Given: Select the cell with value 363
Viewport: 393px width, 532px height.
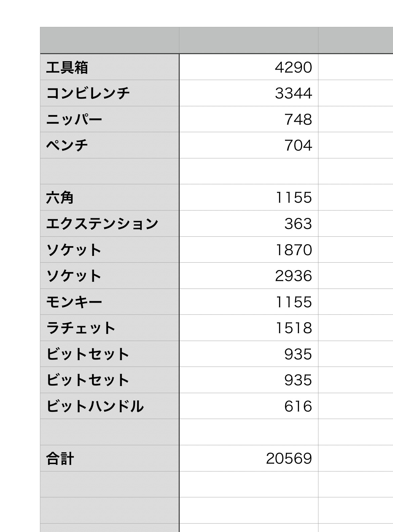Looking at the screenshot, I should (x=249, y=224).
